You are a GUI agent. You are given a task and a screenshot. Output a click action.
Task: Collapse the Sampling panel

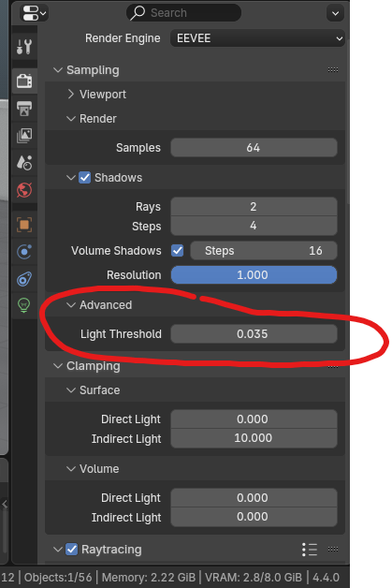58,69
